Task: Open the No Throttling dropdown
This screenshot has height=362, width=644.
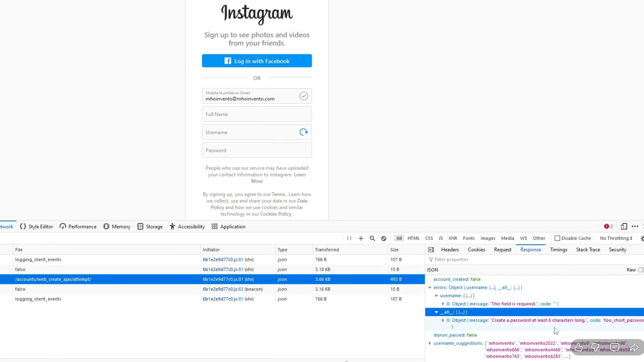Action: tap(616, 238)
